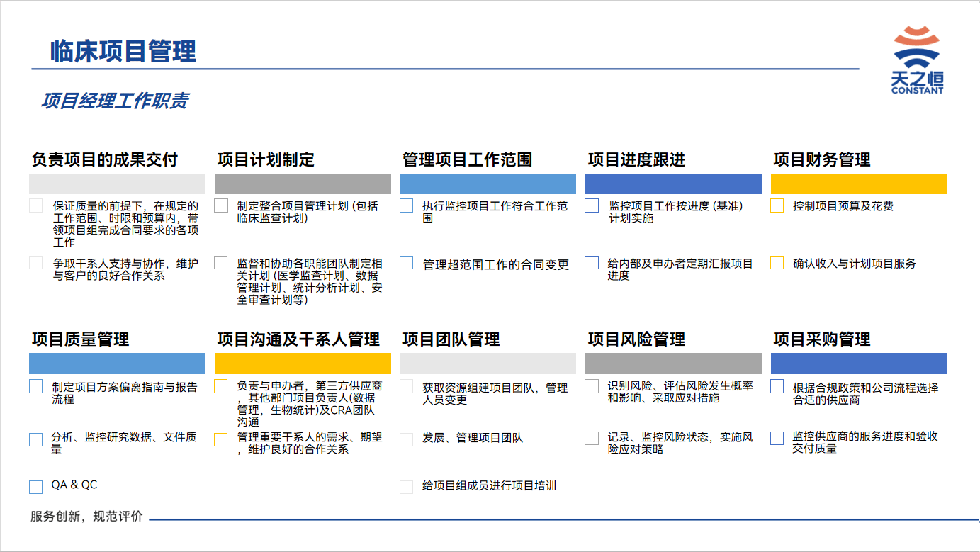
Task: Click heading 项目采购管理
Action: (x=822, y=339)
